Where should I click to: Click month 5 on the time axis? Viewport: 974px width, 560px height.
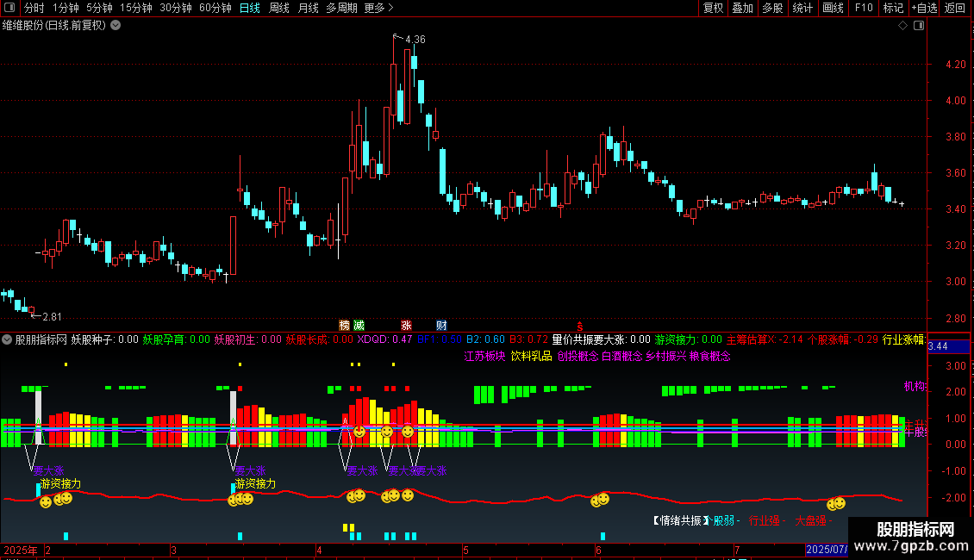[x=465, y=550]
